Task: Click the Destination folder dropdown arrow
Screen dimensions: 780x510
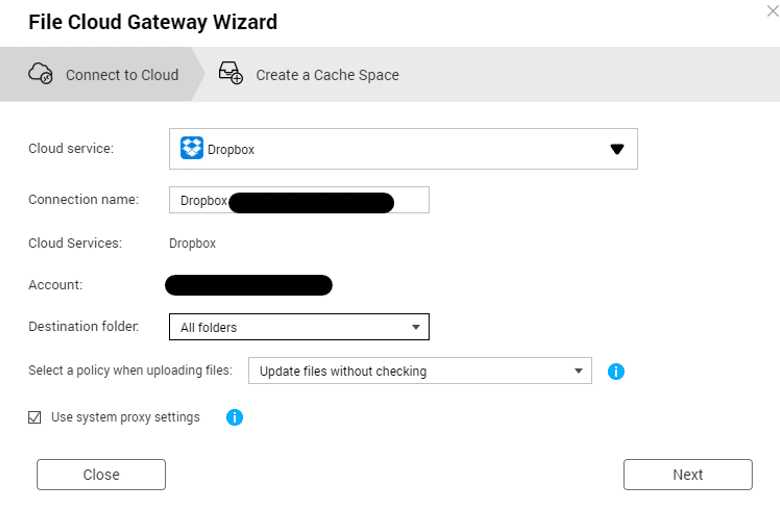Action: coord(416,327)
